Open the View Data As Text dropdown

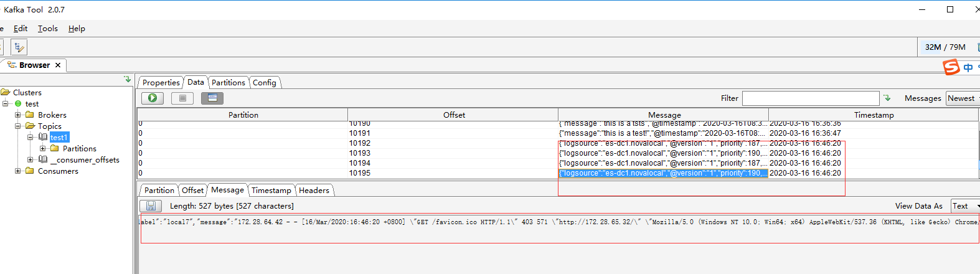[x=965, y=206]
